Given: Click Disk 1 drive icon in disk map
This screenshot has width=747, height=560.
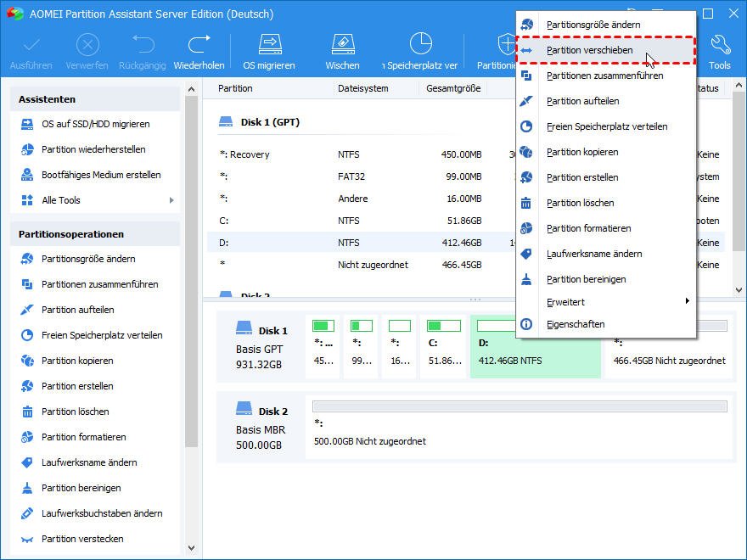Looking at the screenshot, I should 244,328.
